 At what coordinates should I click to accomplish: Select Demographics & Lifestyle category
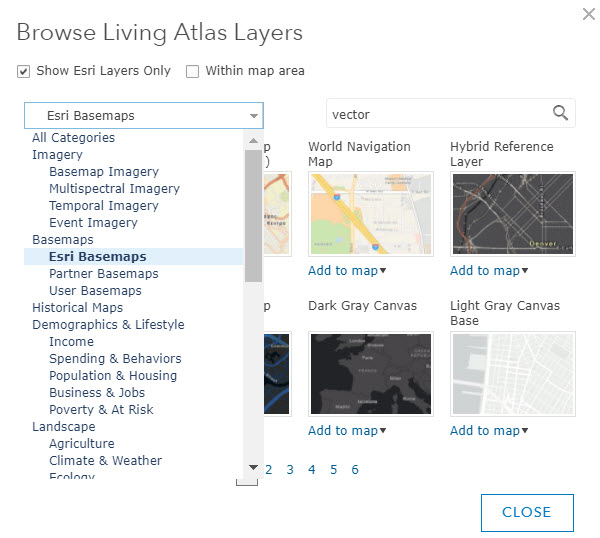click(x=108, y=324)
